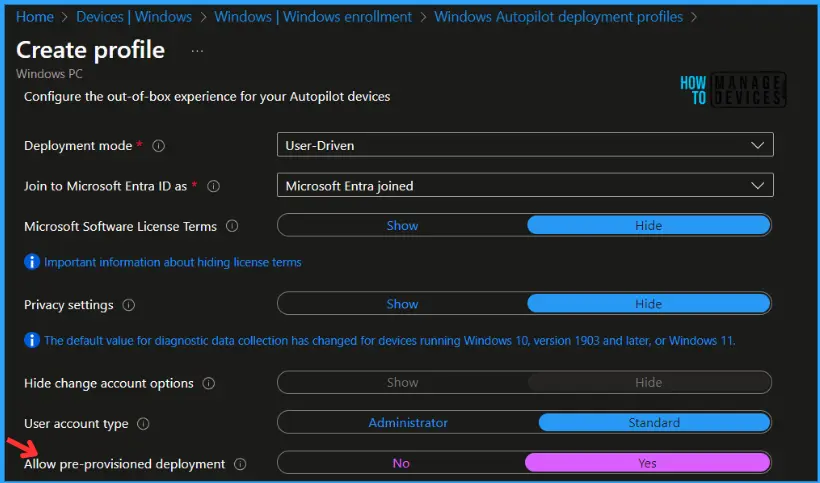Choose Show for Hide change account options

pyautogui.click(x=402, y=382)
